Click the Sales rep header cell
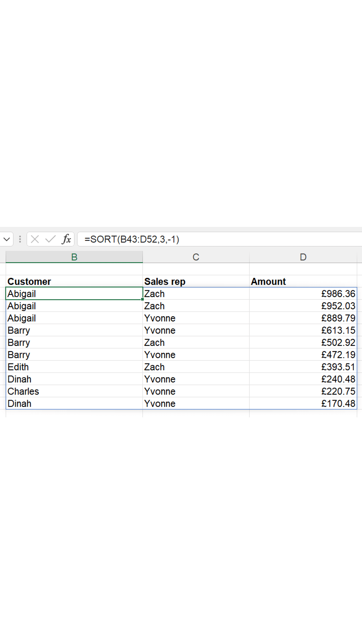This screenshot has width=362, height=644. [x=196, y=281]
